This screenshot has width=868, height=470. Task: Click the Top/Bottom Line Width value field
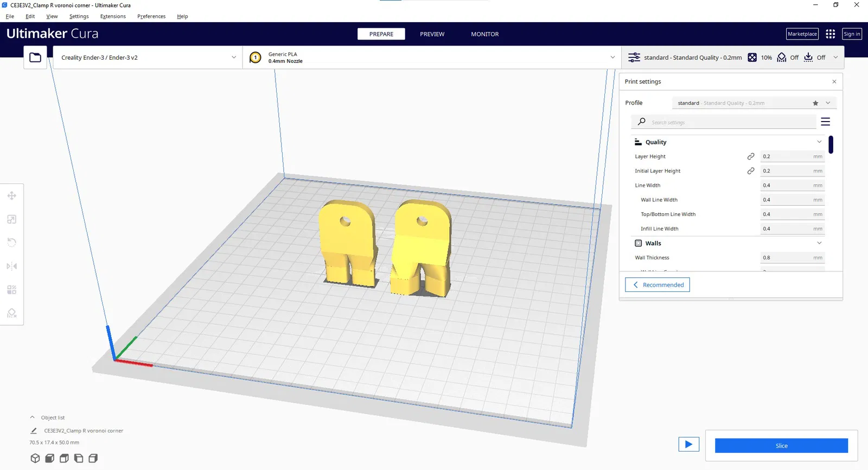click(793, 214)
